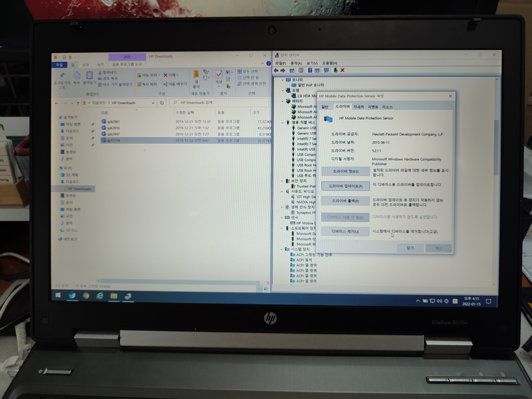The height and width of the screenshot is (399, 532).
Task: Switch to the 자세히 tab
Action: (358, 107)
